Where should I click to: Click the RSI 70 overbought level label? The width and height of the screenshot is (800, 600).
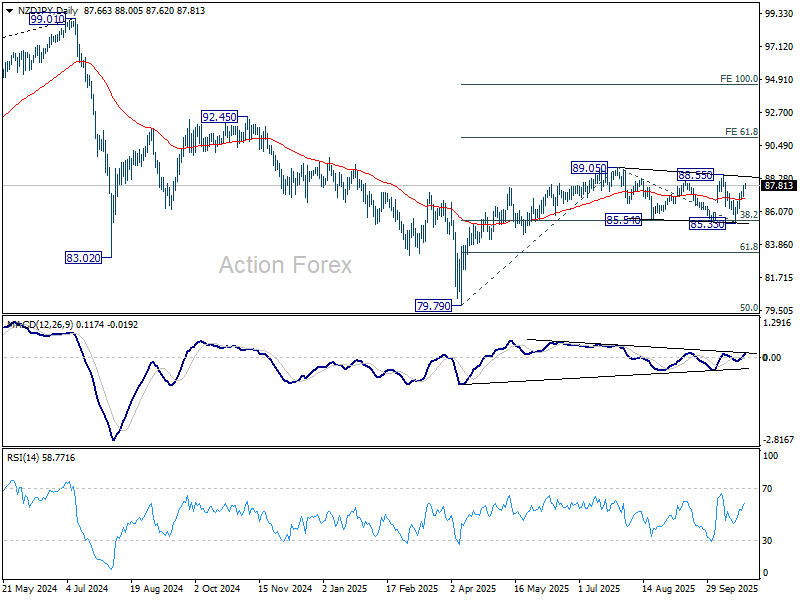pyautogui.click(x=767, y=489)
